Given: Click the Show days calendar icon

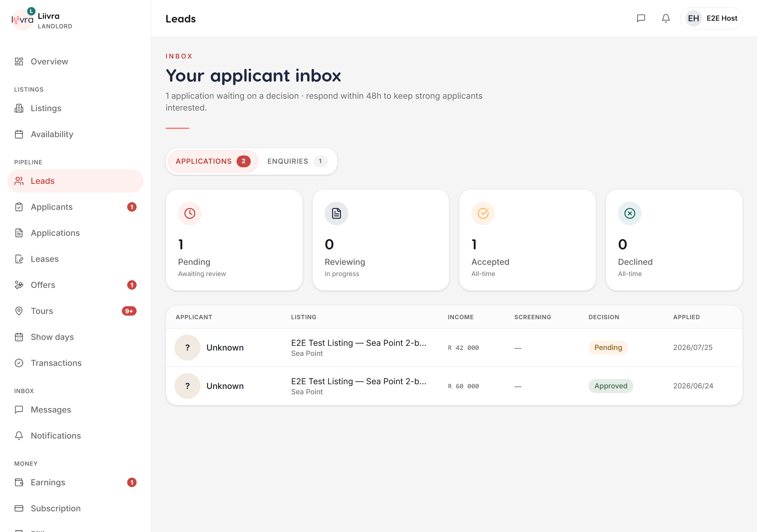Looking at the screenshot, I should tap(19, 337).
